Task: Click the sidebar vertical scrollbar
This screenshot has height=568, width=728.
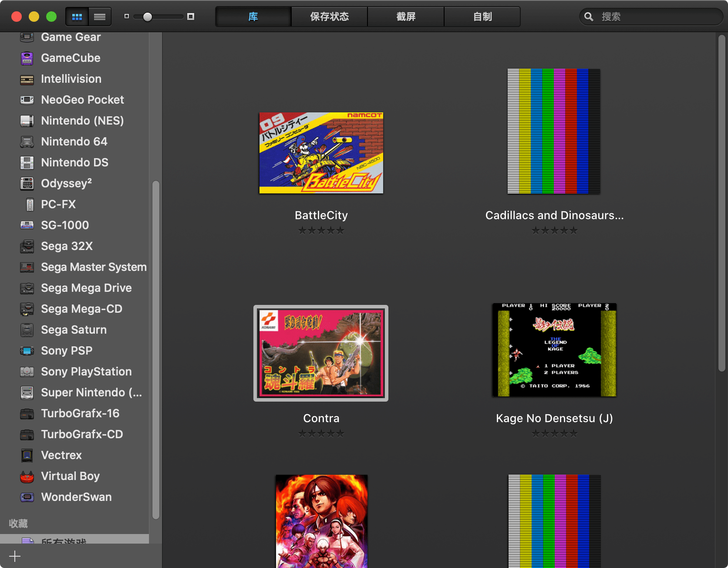Action: coord(156,350)
